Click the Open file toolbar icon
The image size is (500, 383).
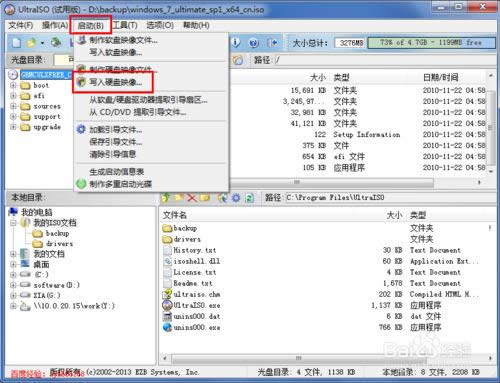point(32,43)
